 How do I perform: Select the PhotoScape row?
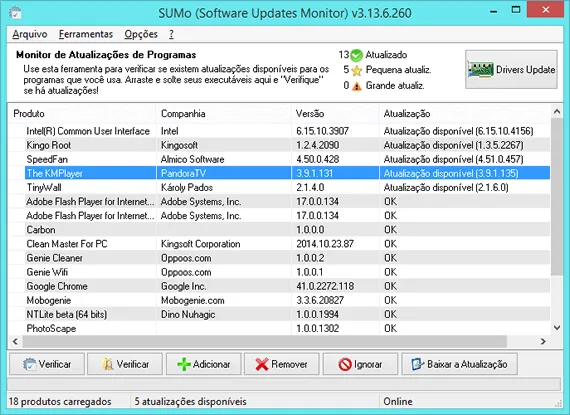(279, 329)
